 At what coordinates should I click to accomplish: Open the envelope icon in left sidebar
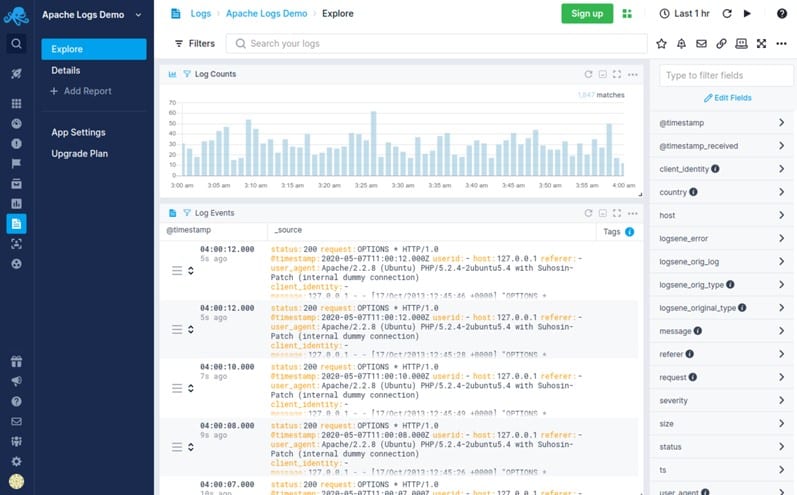(16, 421)
